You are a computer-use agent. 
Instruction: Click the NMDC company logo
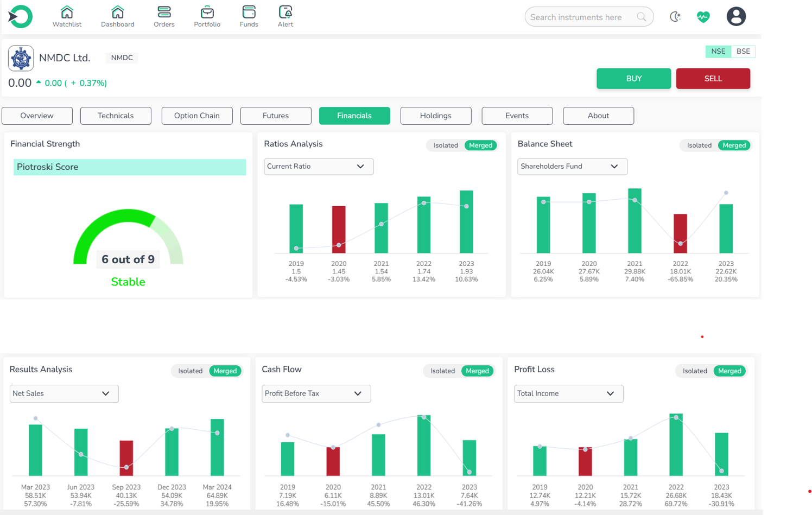[x=21, y=58]
